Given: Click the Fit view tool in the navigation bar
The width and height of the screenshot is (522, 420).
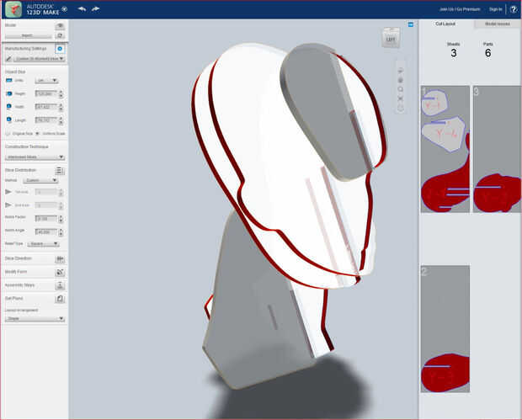Looking at the screenshot, I should pyautogui.click(x=401, y=98).
